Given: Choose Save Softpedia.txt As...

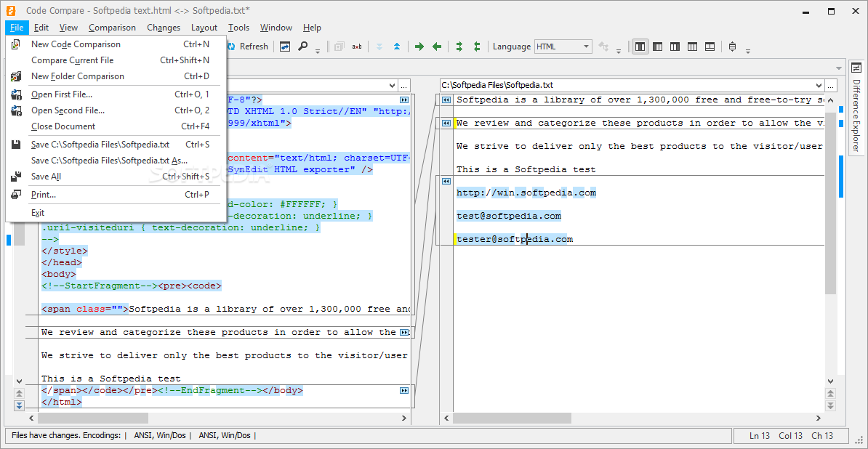Looking at the screenshot, I should tap(116, 161).
